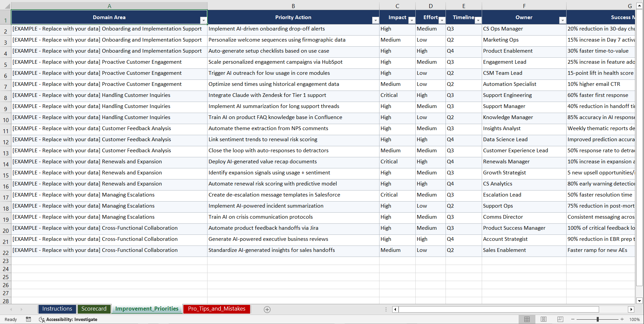
Task: Switch to Normal view in status bar
Action: 527,319
